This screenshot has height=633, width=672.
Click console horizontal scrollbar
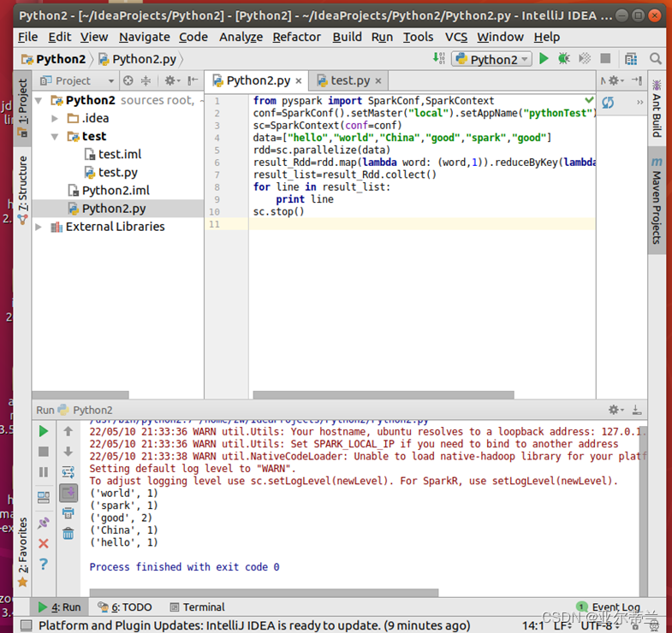264,593
